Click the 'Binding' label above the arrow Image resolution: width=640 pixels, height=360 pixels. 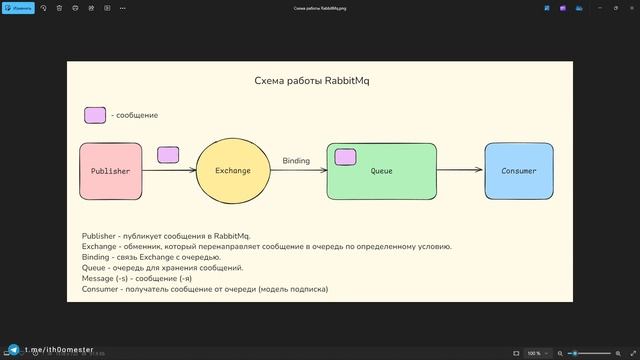coord(296,161)
